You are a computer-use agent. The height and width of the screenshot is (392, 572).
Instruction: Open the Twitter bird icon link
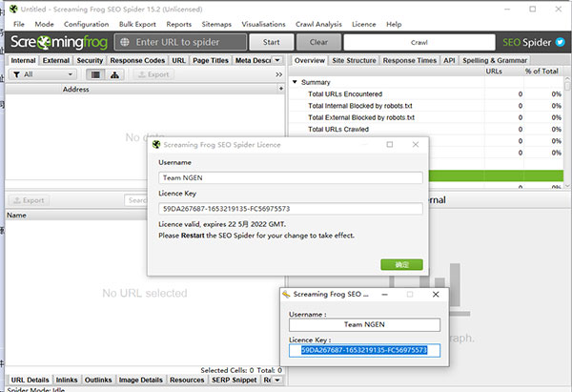coord(560,42)
